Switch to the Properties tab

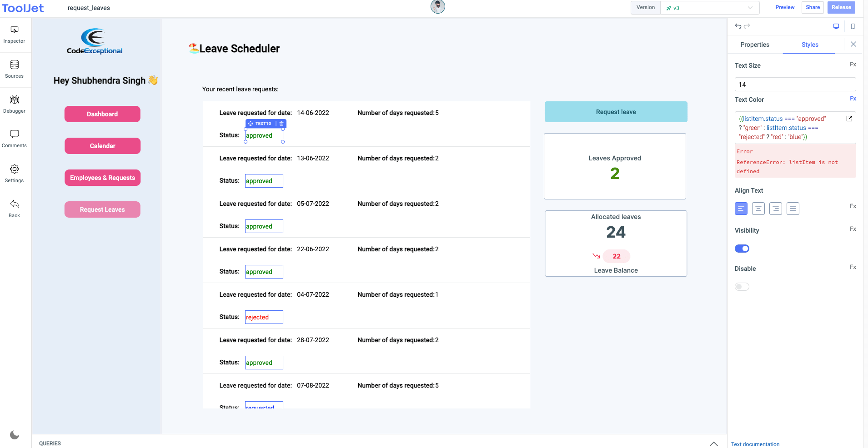pyautogui.click(x=754, y=45)
